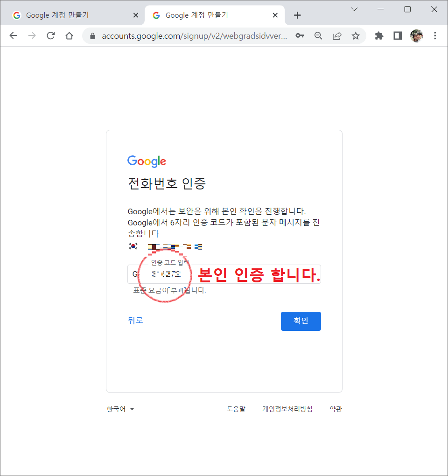
Task: Expand the 한국어 language dropdown
Action: click(x=120, y=409)
